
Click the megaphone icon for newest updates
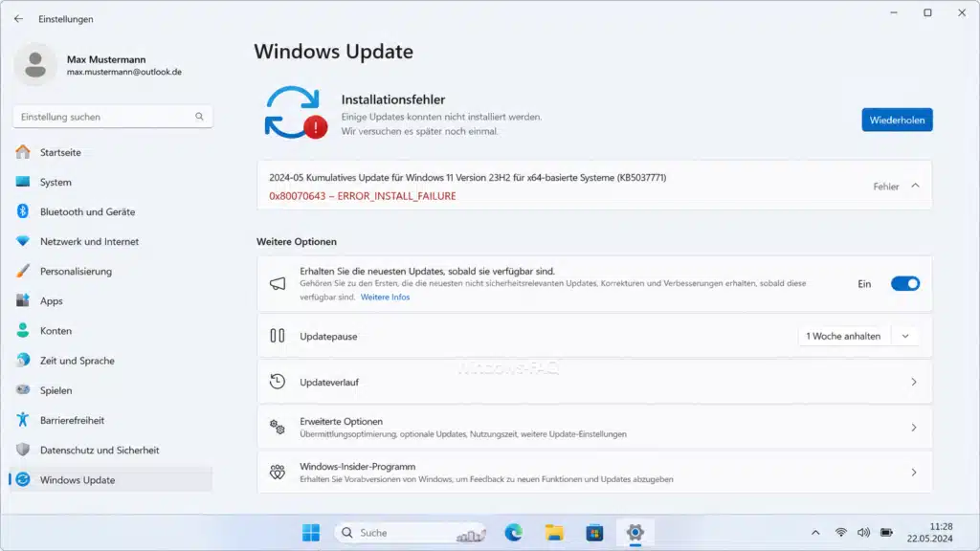coord(278,283)
